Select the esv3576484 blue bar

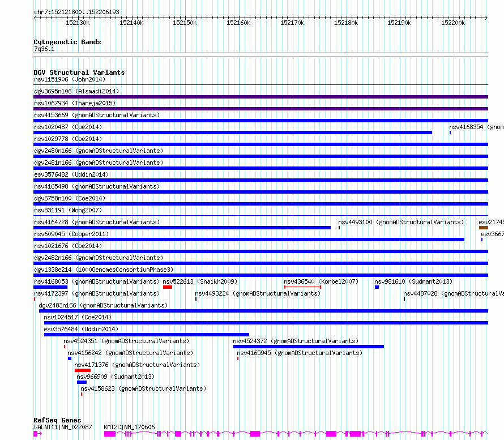(x=147, y=335)
